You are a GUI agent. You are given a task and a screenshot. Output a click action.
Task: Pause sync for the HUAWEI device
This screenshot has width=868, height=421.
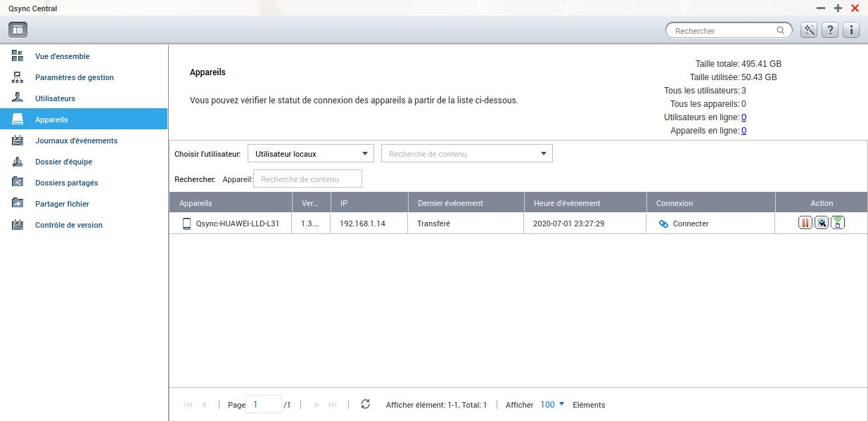(x=805, y=224)
